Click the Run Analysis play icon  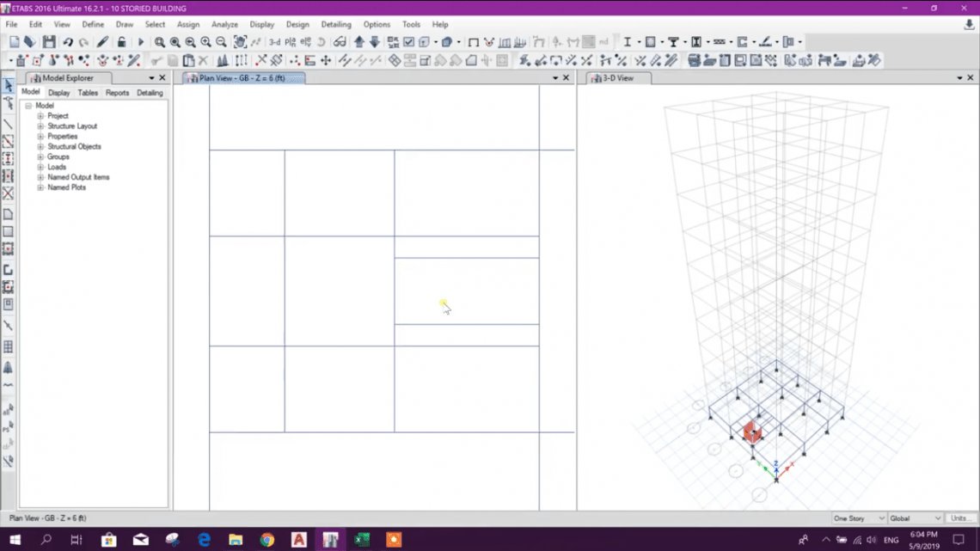[141, 42]
